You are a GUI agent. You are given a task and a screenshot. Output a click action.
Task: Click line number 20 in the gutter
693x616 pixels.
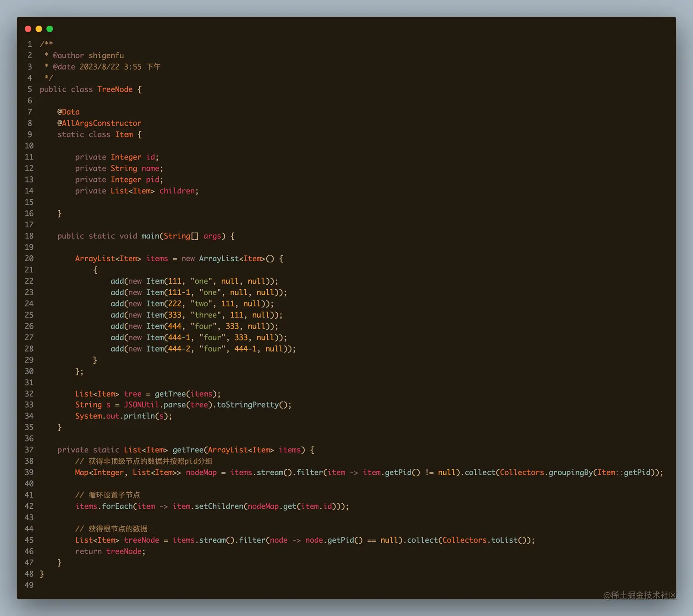(29, 258)
